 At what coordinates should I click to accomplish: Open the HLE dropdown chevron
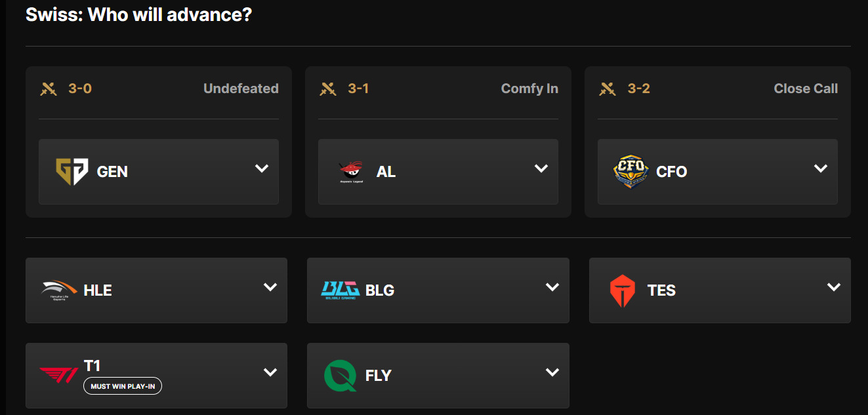tap(270, 287)
